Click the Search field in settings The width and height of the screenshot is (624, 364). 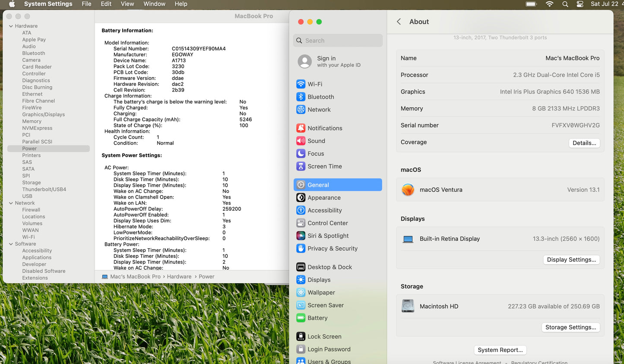pyautogui.click(x=338, y=41)
